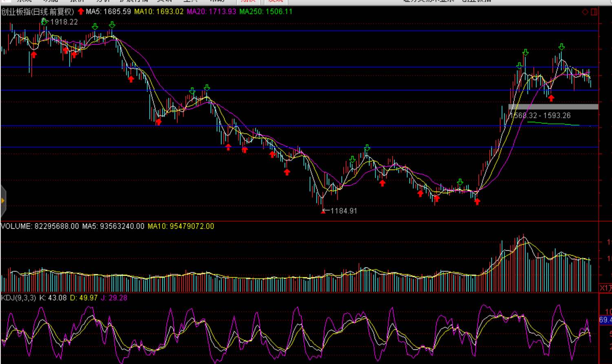Select the yellow MA10: 1693.02 label
This screenshot has width=612, height=364.
[x=159, y=12]
